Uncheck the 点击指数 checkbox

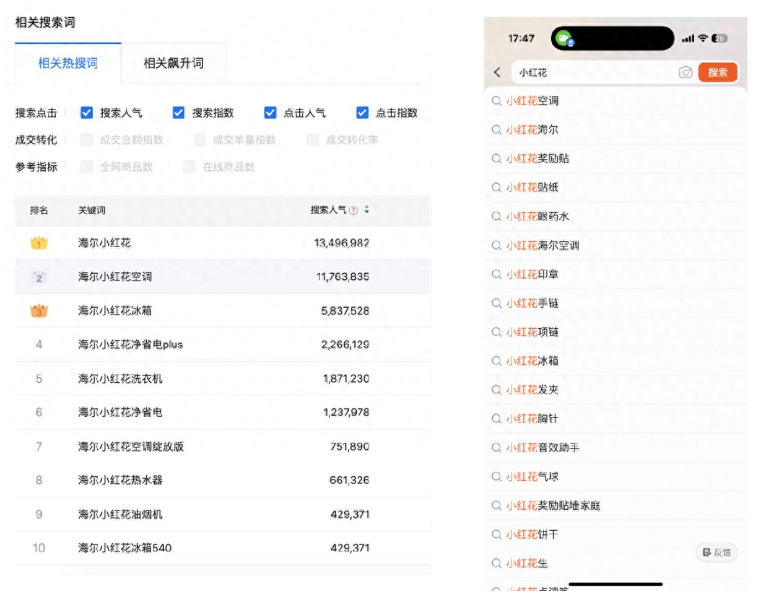click(x=362, y=113)
